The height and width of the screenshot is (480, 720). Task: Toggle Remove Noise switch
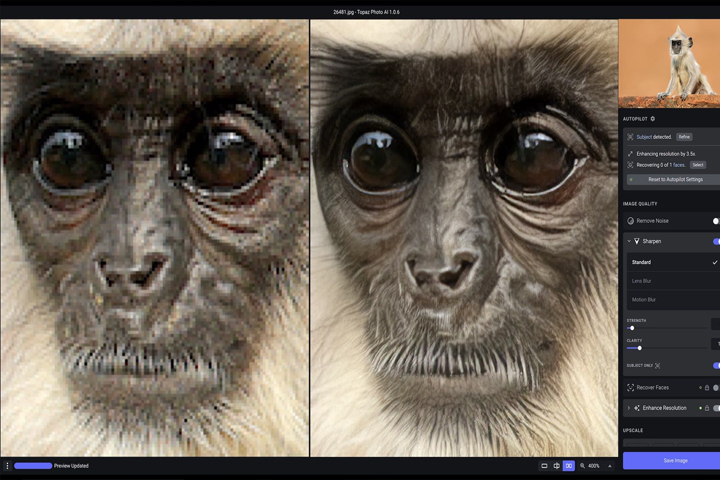716,221
